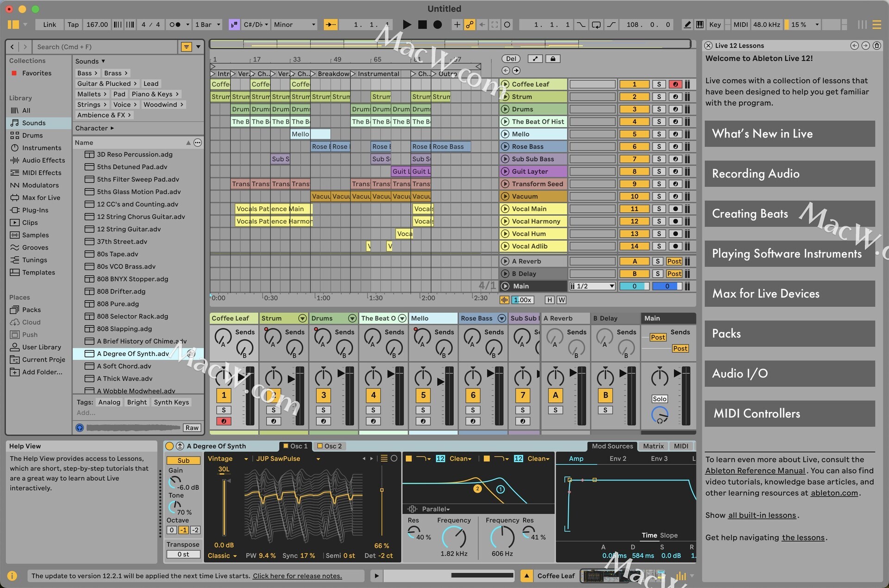The width and height of the screenshot is (889, 588).
Task: Toggle the Link sync button
Action: 50,25
